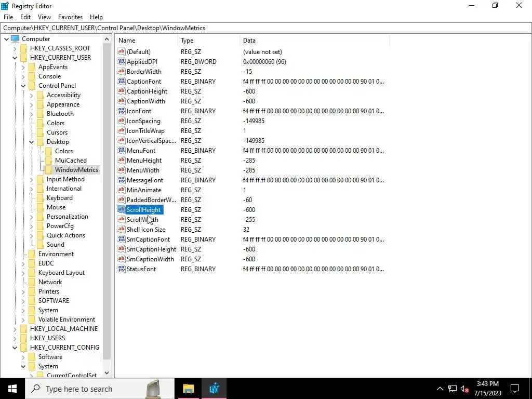Image resolution: width=532 pixels, height=399 pixels.
Task: Click the network tray icon
Action: pos(453,389)
